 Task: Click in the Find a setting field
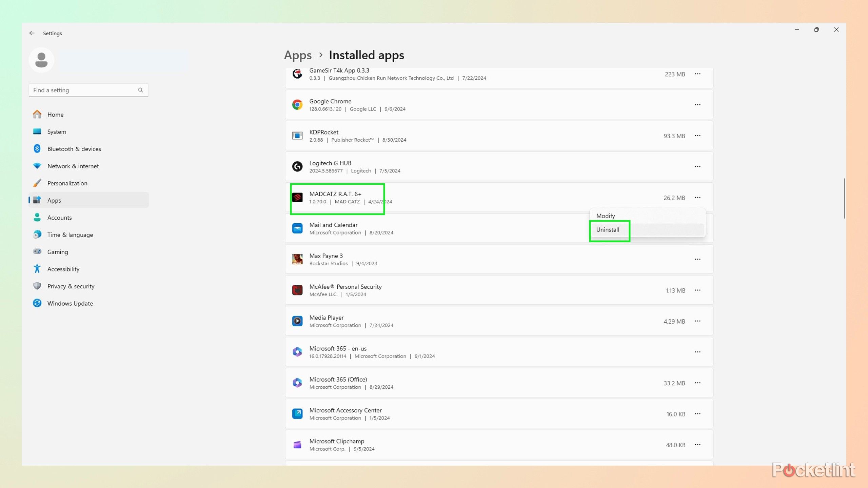click(x=88, y=90)
